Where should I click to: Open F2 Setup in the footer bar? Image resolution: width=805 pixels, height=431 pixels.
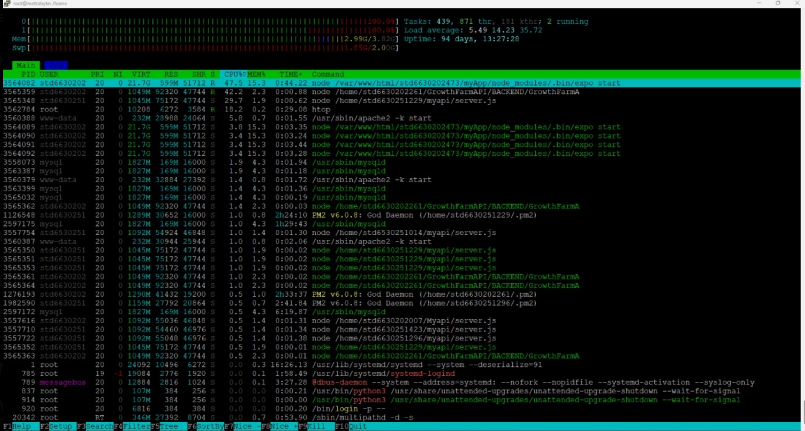coord(64,426)
